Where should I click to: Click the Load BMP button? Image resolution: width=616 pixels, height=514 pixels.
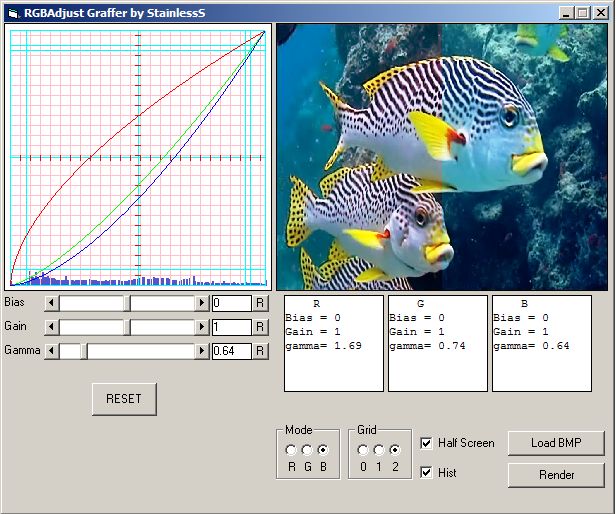(x=556, y=443)
